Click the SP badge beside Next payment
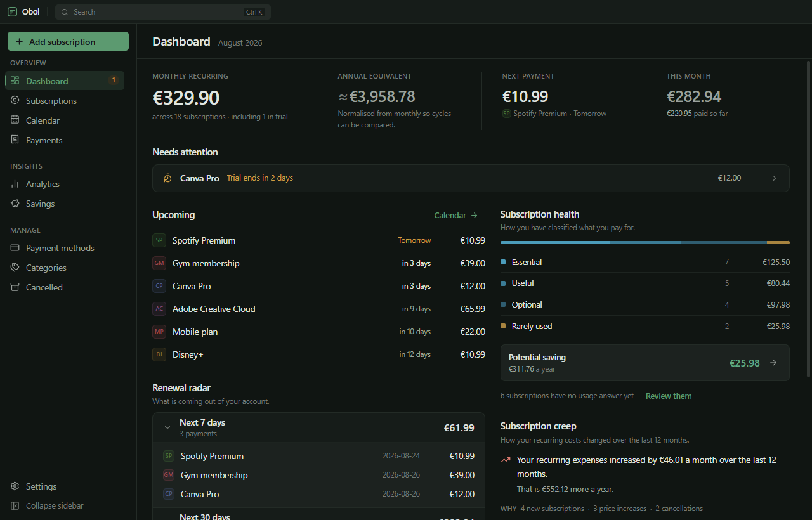The height and width of the screenshot is (520, 812). coord(506,114)
